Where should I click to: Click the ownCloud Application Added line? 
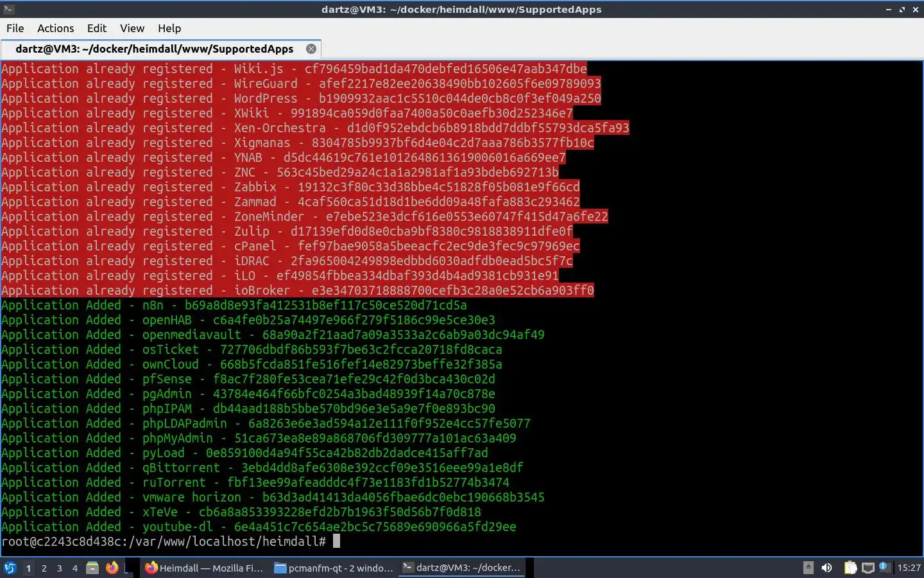pyautogui.click(x=252, y=364)
